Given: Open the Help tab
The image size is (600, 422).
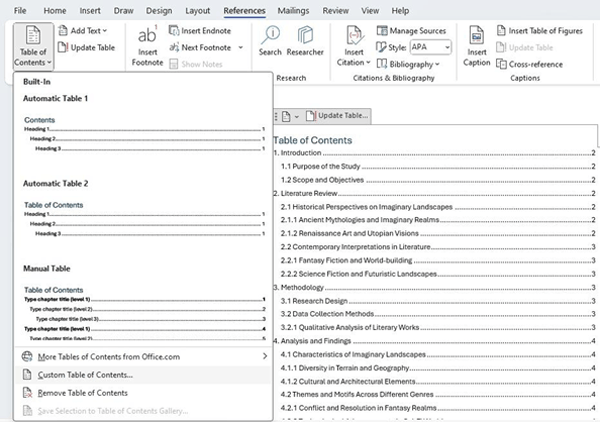Looking at the screenshot, I should tap(400, 11).
